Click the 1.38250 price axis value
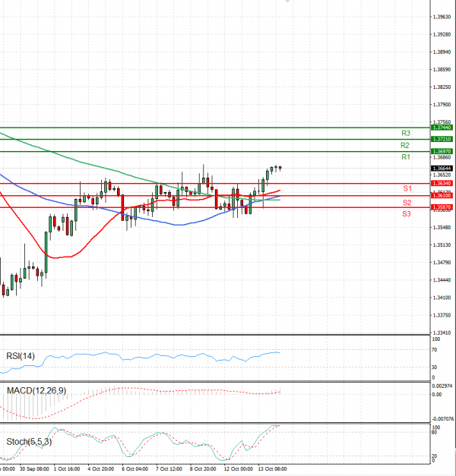This screenshot has width=456, height=476. (x=442, y=87)
